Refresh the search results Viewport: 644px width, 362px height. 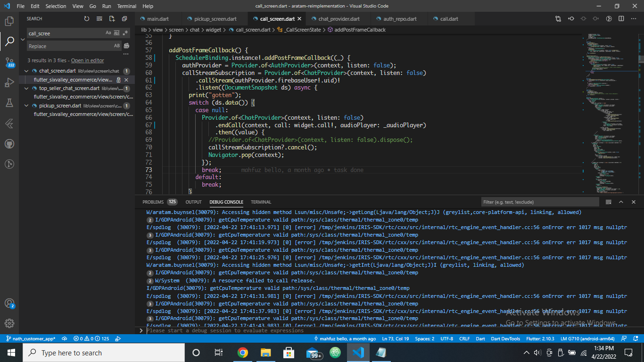(87, 19)
